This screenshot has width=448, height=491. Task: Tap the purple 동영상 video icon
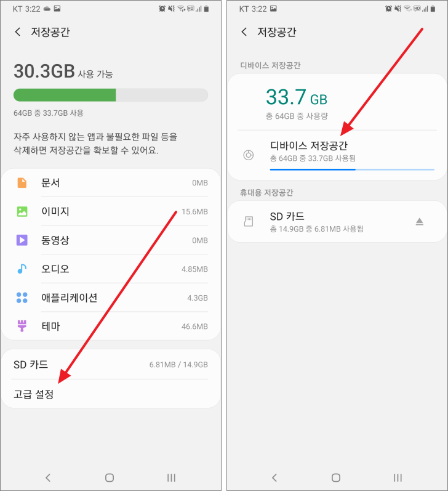[x=22, y=240]
